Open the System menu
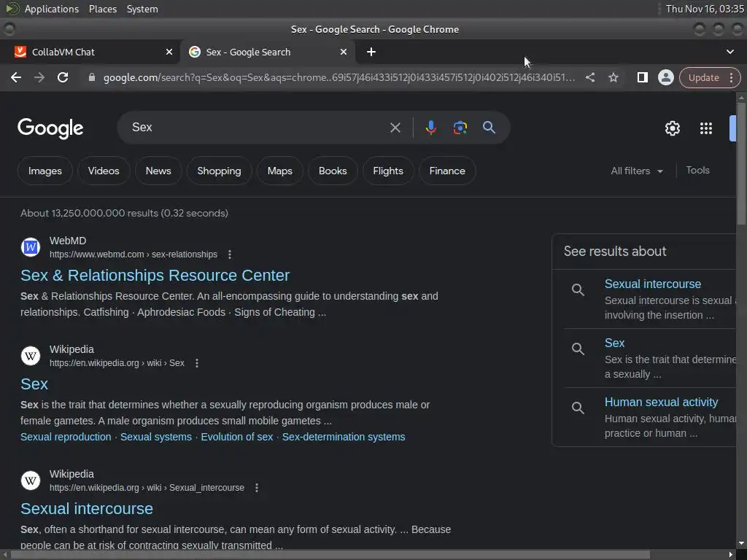The height and width of the screenshot is (560, 747). click(x=142, y=9)
